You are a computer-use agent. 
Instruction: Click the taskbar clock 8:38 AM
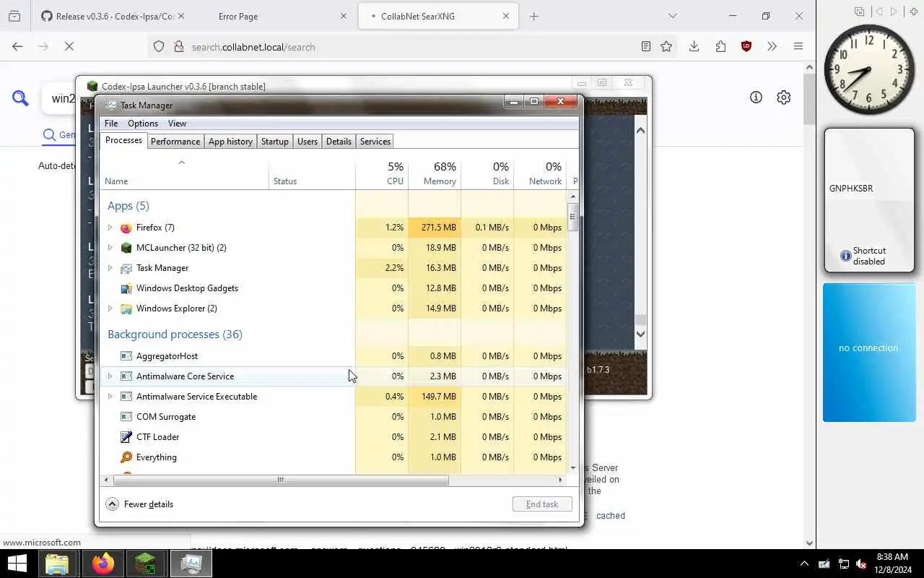pos(892,564)
